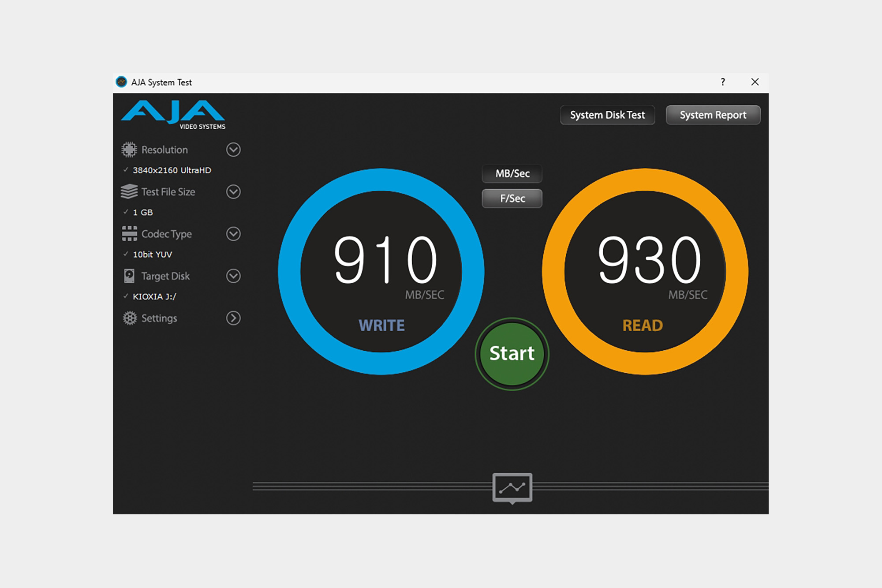The height and width of the screenshot is (588, 882).
Task: Open the graph view monitor icon
Action: click(512, 488)
